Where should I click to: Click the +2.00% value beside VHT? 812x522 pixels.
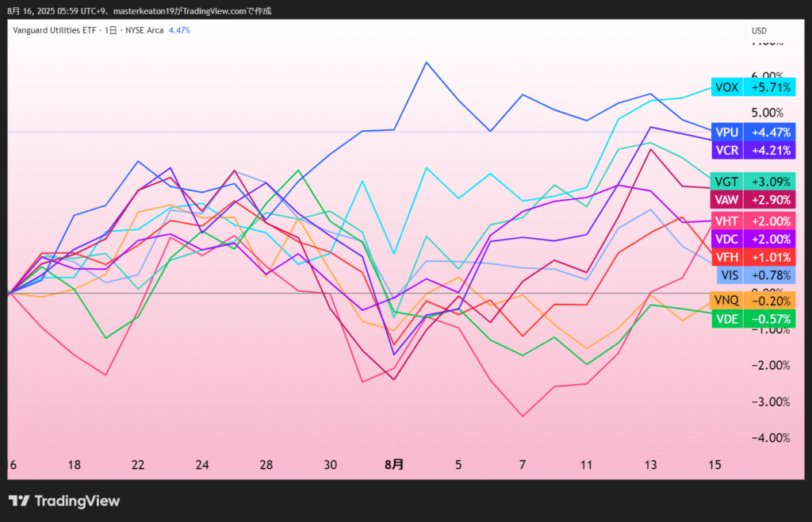pos(769,221)
